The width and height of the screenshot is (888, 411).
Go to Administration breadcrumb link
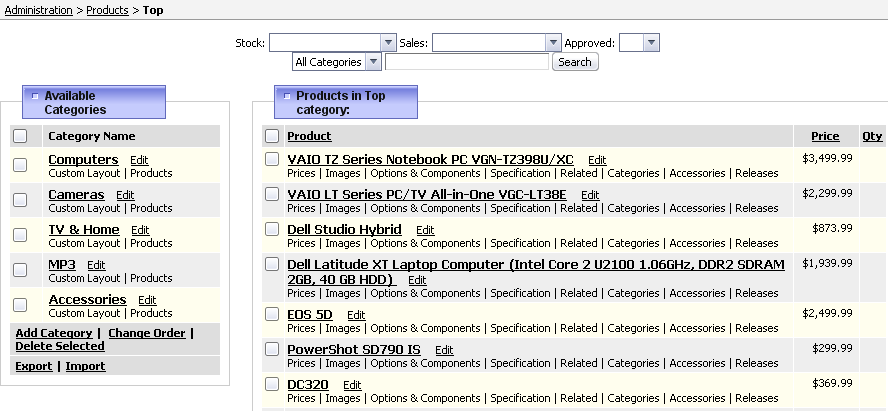click(x=39, y=10)
